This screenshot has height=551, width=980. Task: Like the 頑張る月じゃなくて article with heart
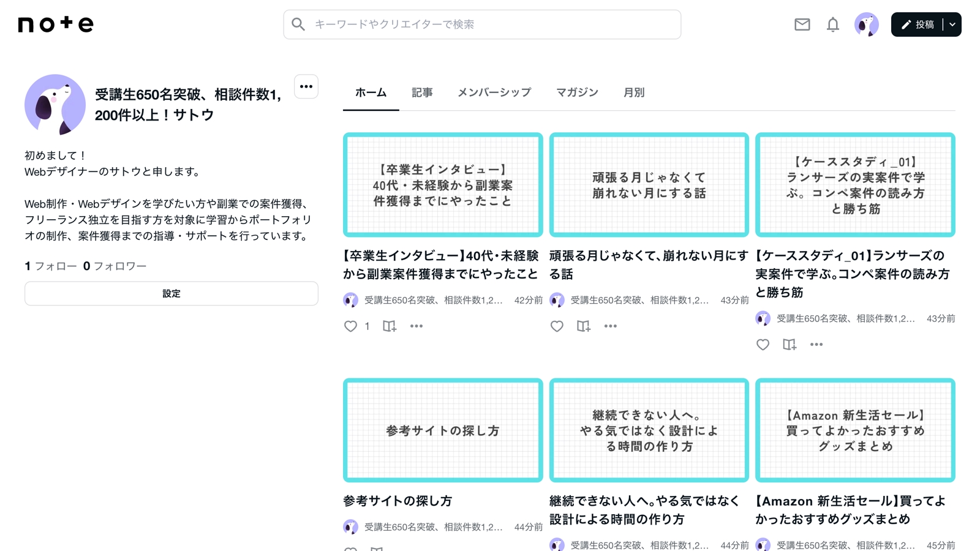[557, 326]
